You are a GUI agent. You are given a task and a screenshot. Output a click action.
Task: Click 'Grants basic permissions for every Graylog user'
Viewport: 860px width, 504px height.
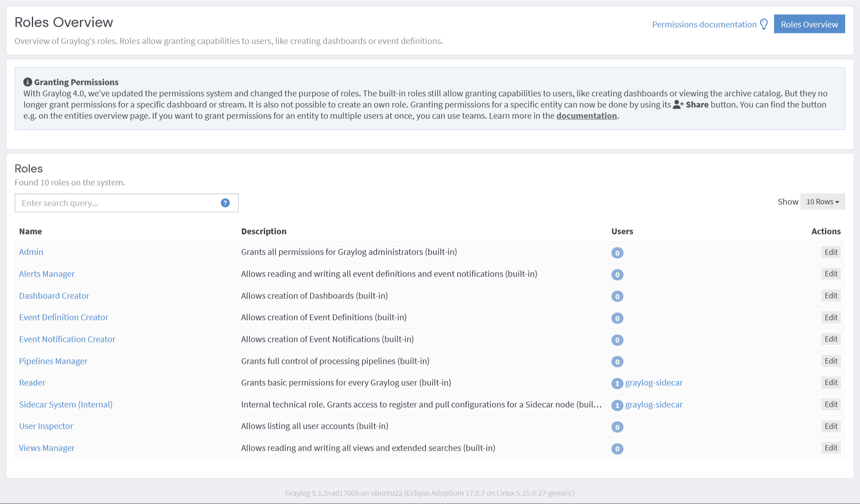coord(346,382)
